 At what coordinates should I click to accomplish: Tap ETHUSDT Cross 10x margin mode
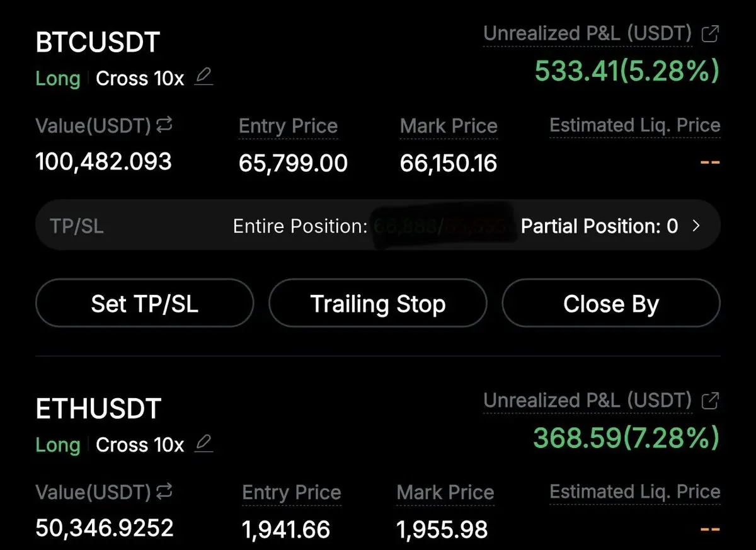pos(140,445)
